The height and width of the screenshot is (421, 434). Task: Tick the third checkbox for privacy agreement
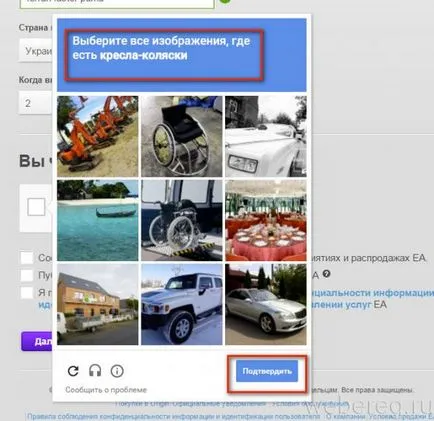pos(27,293)
